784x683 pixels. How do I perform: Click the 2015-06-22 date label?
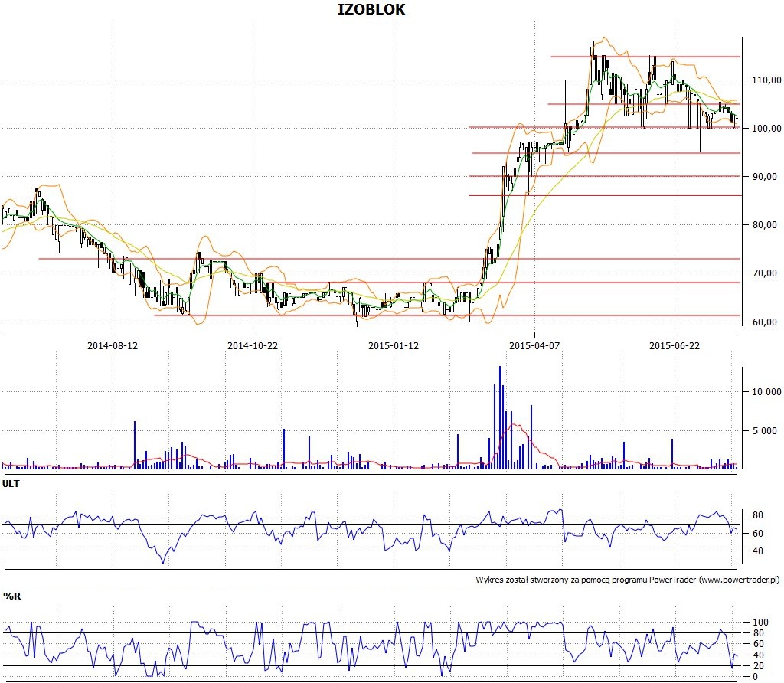click(x=675, y=345)
